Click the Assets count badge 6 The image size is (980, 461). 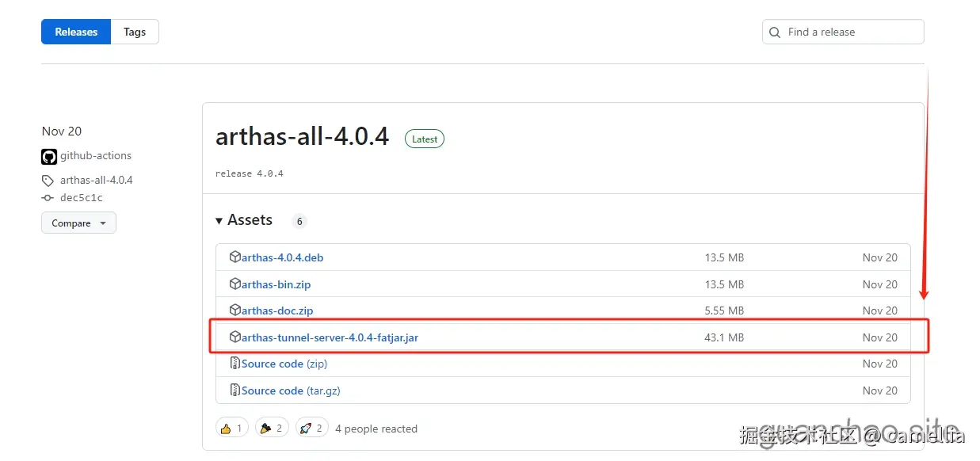click(299, 221)
